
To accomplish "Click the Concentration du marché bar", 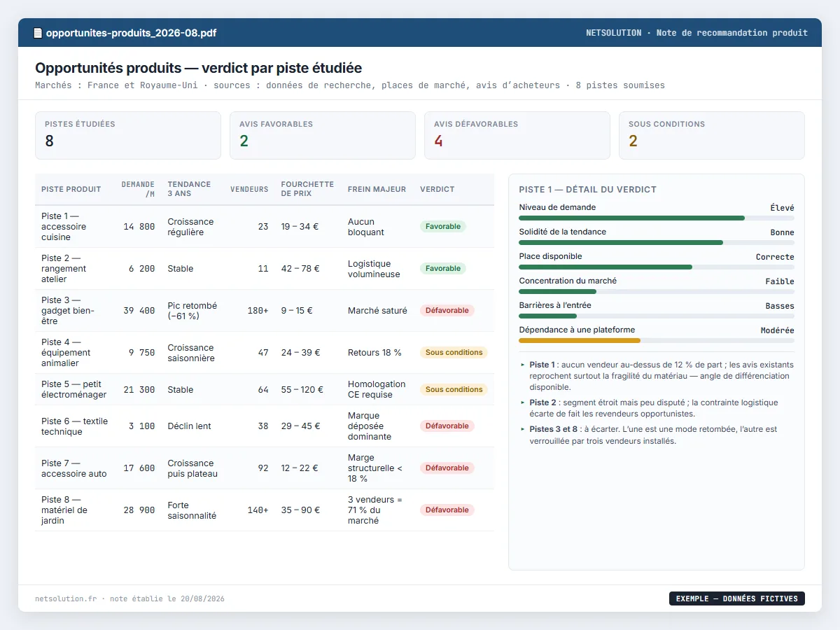I will point(657,292).
